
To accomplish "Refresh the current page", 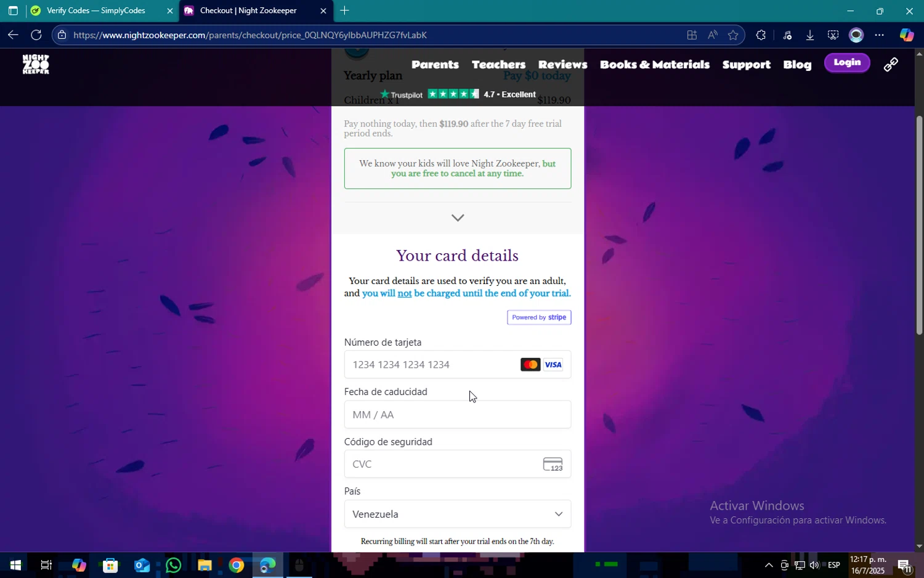I will [36, 35].
